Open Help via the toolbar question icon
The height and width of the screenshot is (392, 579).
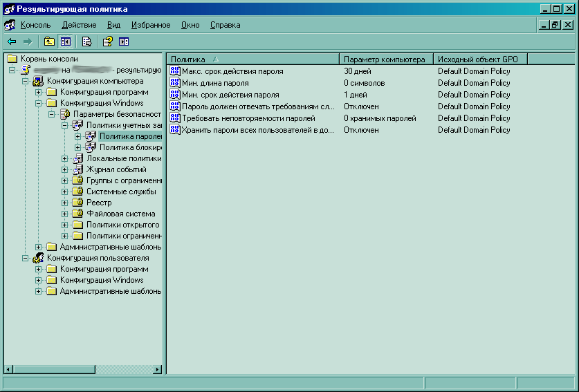click(107, 41)
